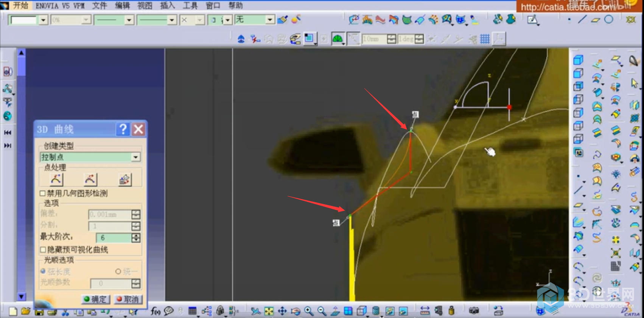The height and width of the screenshot is (318, 644).
Task: Click the grid snap icon in toolbar
Action: [x=485, y=39]
